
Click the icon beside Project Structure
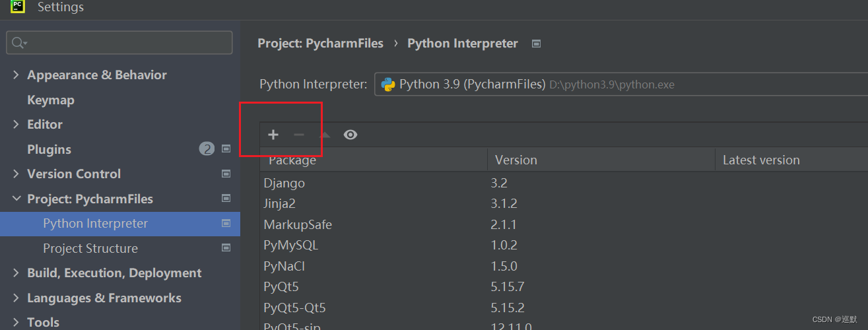tap(226, 248)
